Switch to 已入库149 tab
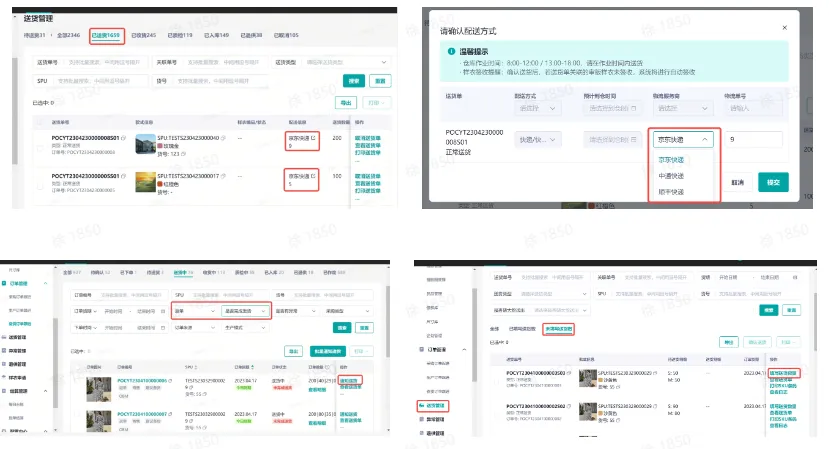 coord(217,35)
